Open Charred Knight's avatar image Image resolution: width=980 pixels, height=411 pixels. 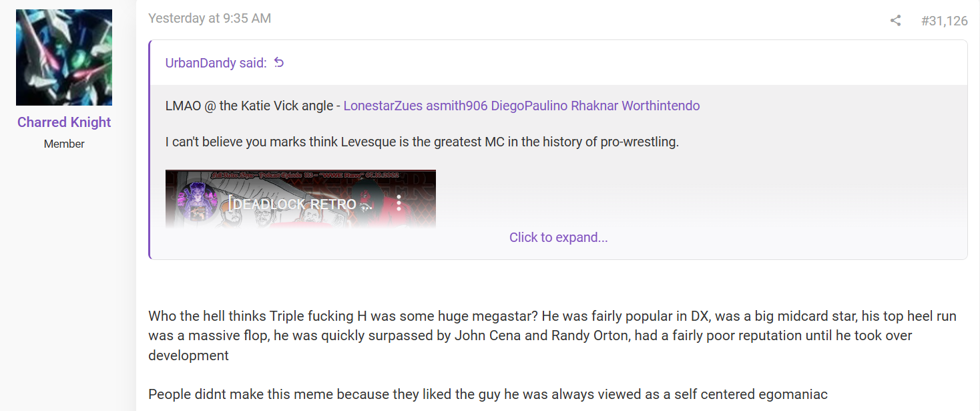pos(64,57)
